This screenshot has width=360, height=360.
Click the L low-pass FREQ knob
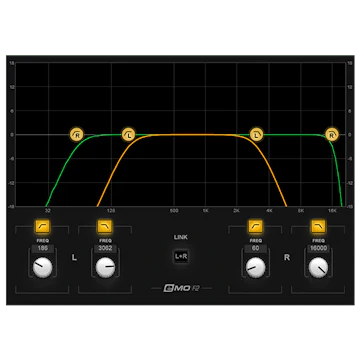click(x=105, y=267)
